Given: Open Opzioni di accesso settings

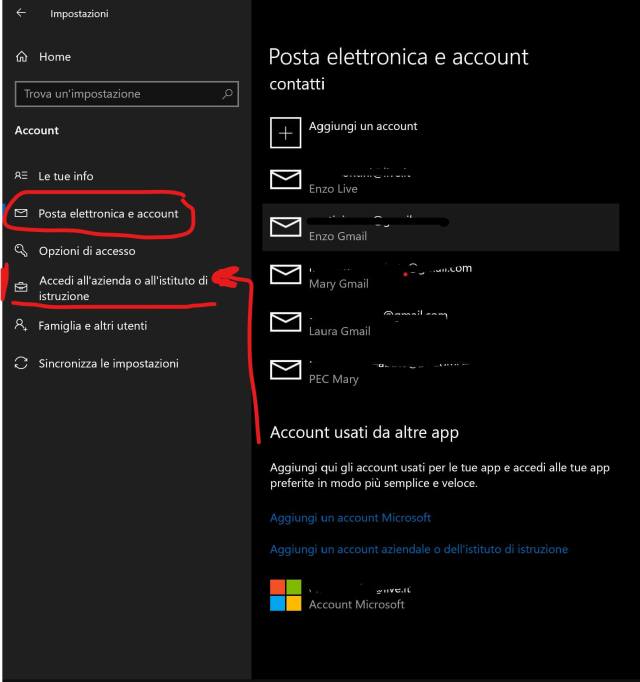Looking at the screenshot, I should tap(87, 251).
